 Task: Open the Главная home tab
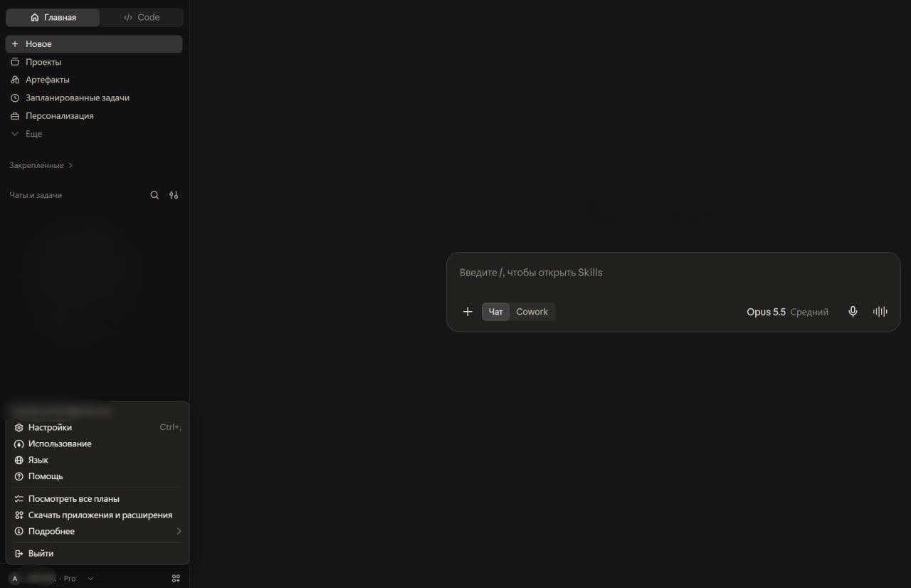coord(53,17)
